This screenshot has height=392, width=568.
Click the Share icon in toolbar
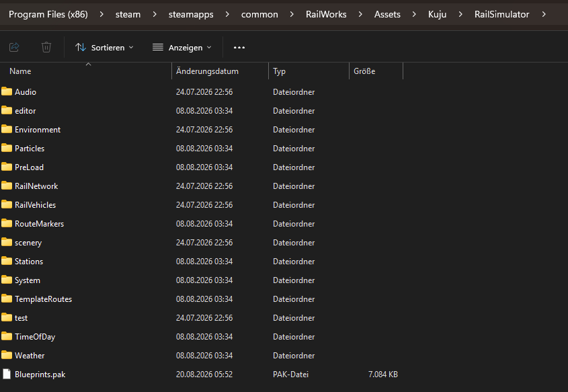[14, 47]
